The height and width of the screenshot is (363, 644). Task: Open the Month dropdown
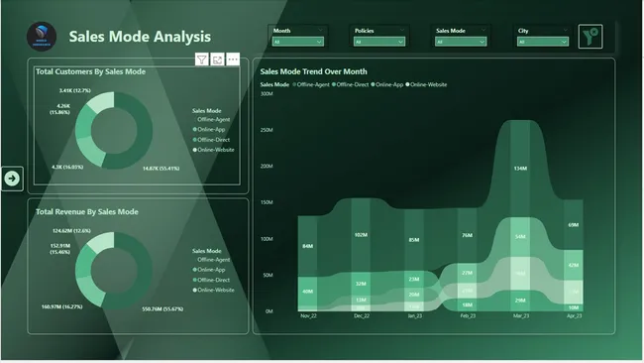[298, 42]
